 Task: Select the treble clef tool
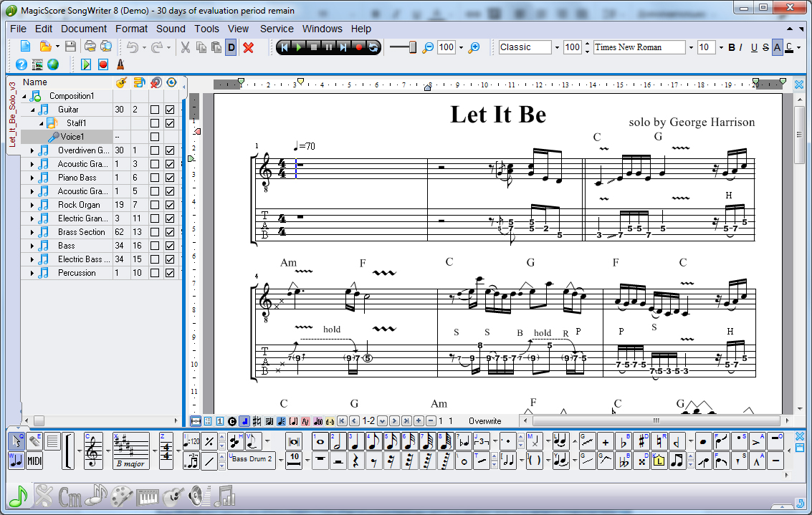[x=93, y=451]
